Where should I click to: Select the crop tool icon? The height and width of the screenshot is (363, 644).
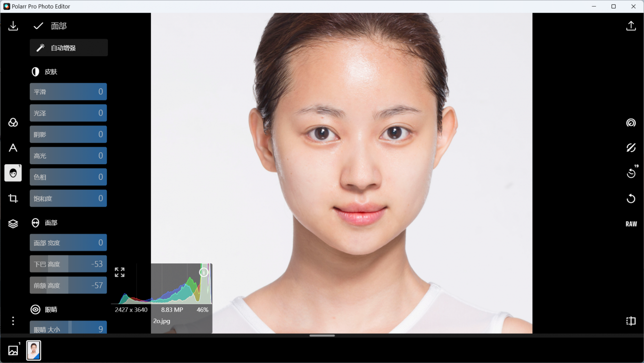[x=13, y=199]
